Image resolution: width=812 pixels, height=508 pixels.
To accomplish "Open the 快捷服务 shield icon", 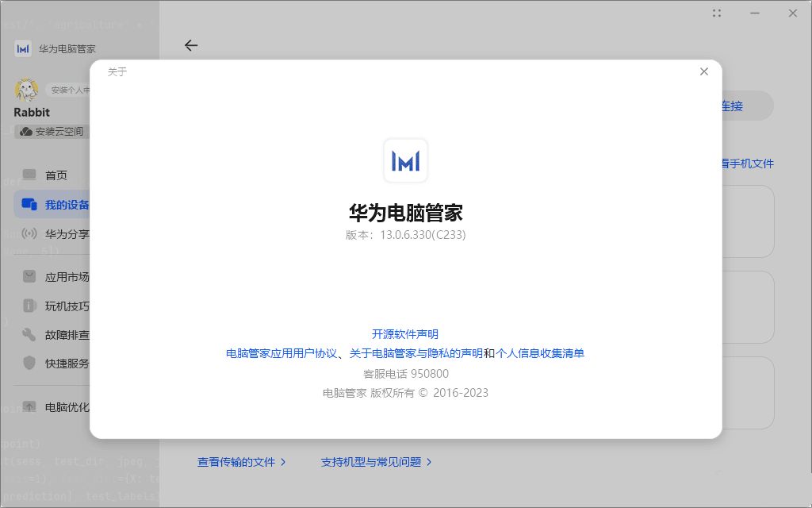I will point(30,363).
